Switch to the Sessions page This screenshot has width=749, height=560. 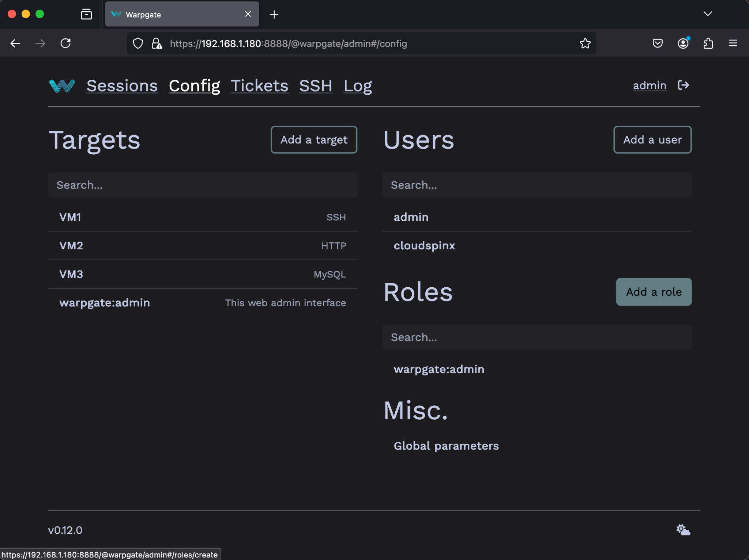coord(122,86)
